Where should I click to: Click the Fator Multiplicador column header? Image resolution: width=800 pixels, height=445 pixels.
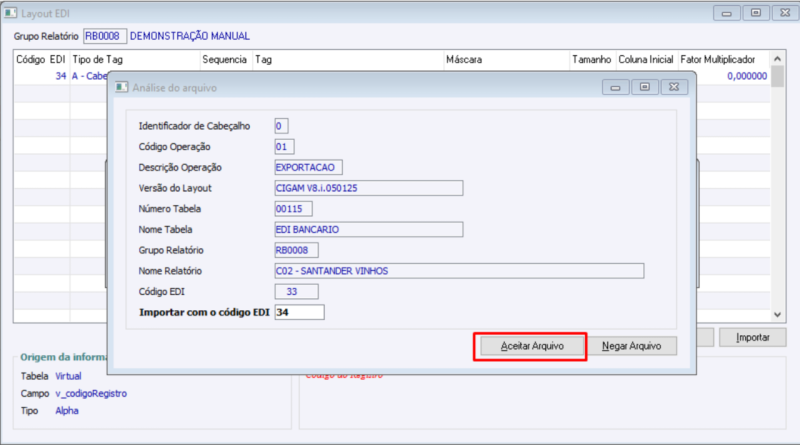coord(724,60)
